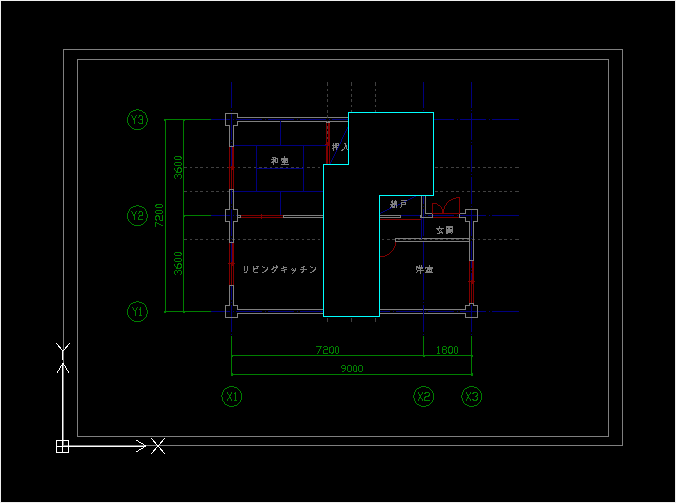
Task: Select the red double door swing symbol
Action: [446, 206]
